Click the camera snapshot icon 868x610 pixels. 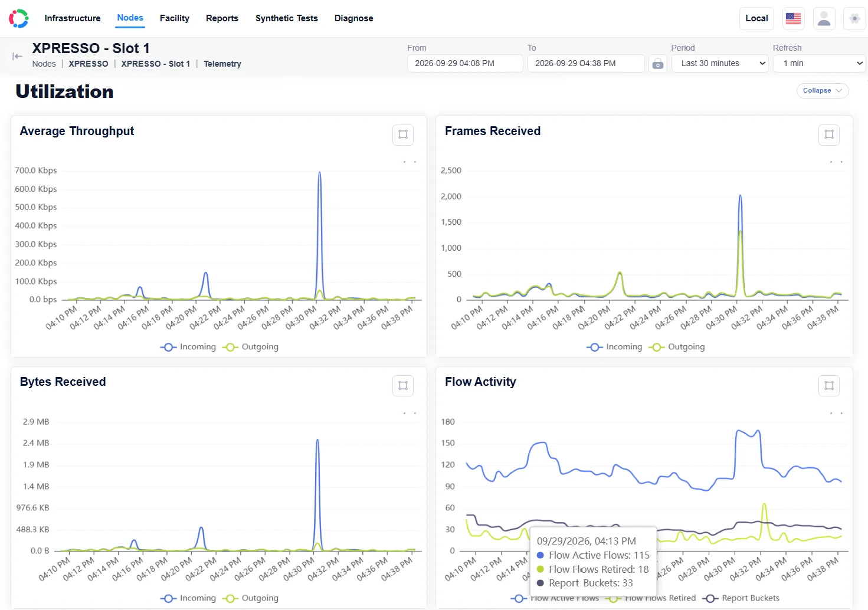pyautogui.click(x=658, y=64)
